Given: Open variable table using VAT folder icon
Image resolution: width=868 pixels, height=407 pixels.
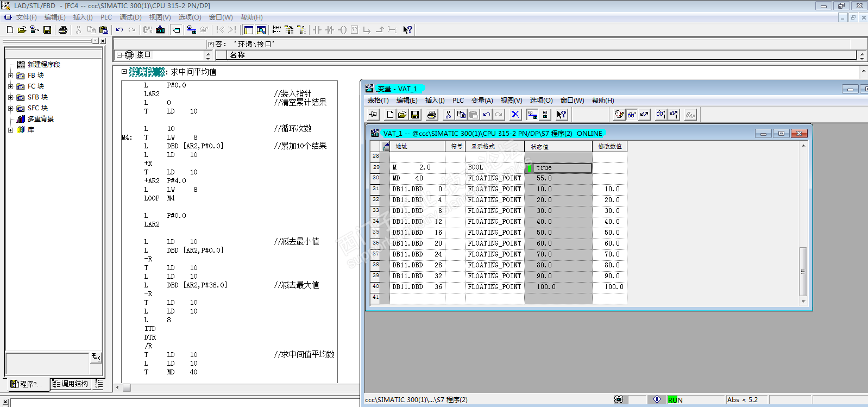Looking at the screenshot, I should click(x=402, y=114).
